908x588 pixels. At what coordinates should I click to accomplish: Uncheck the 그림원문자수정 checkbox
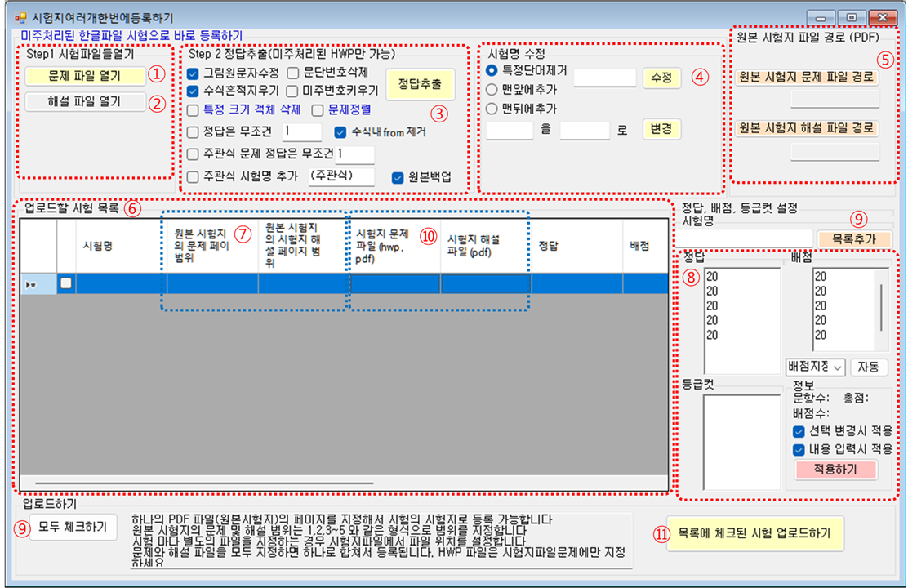(194, 72)
